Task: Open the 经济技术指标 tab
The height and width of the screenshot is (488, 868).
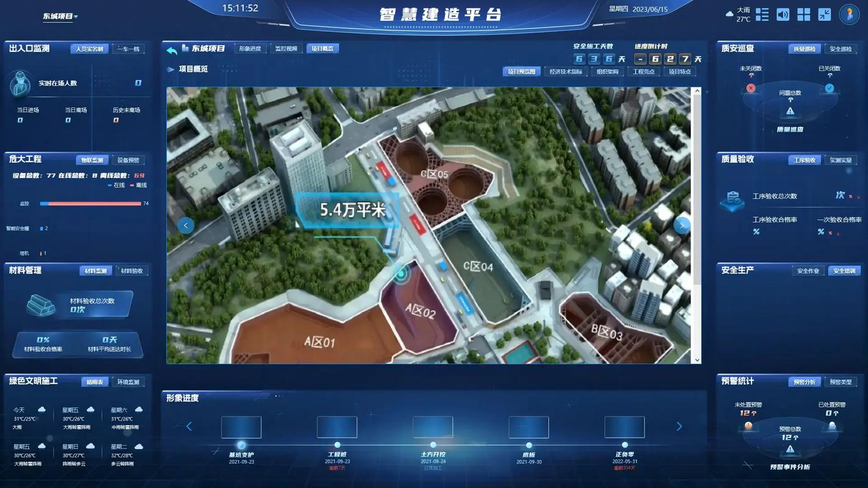Action: pyautogui.click(x=565, y=71)
